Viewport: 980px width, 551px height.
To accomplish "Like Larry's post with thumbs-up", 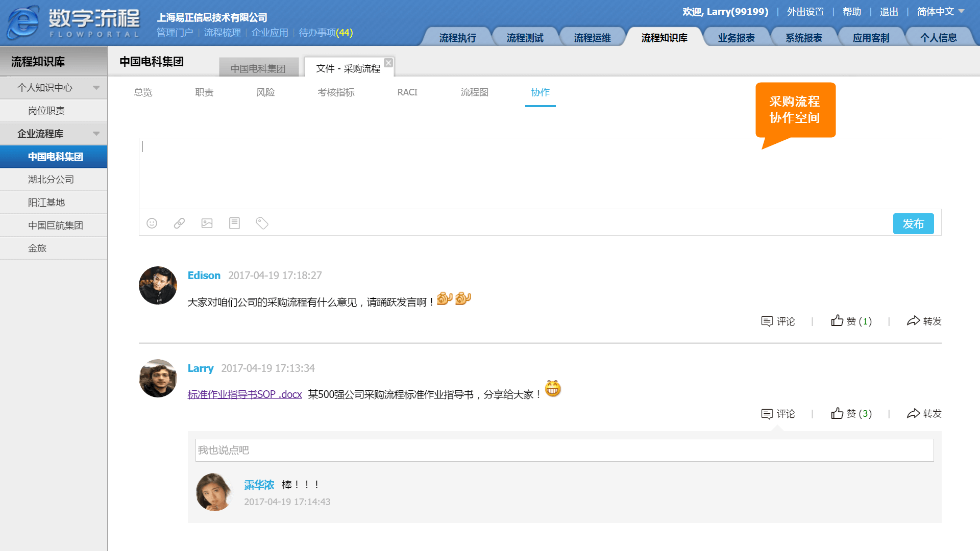I will [837, 413].
